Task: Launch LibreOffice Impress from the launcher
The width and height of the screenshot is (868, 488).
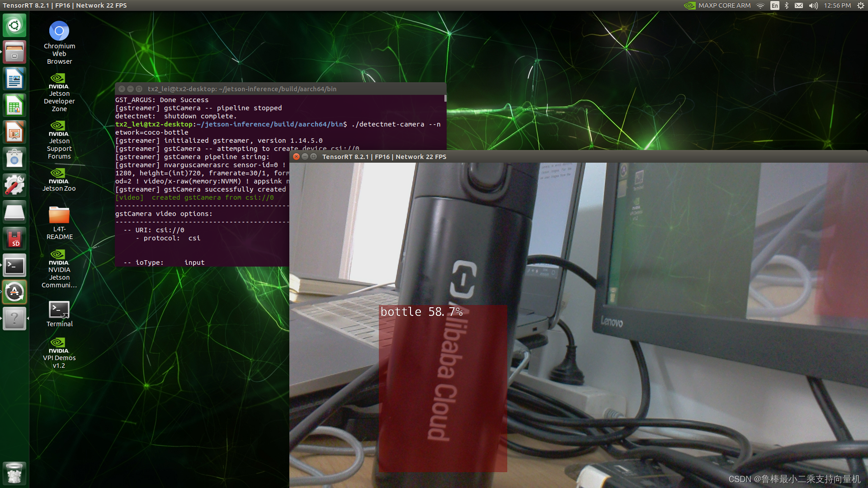Action: point(14,132)
